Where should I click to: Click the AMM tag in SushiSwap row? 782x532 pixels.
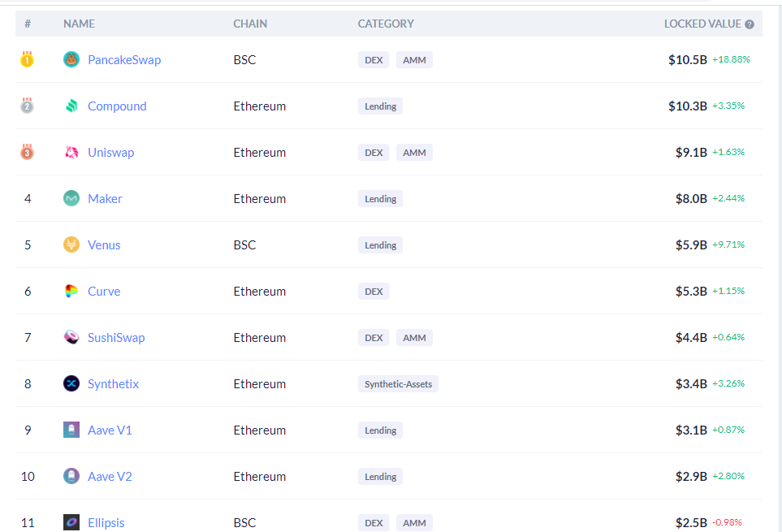(x=414, y=338)
